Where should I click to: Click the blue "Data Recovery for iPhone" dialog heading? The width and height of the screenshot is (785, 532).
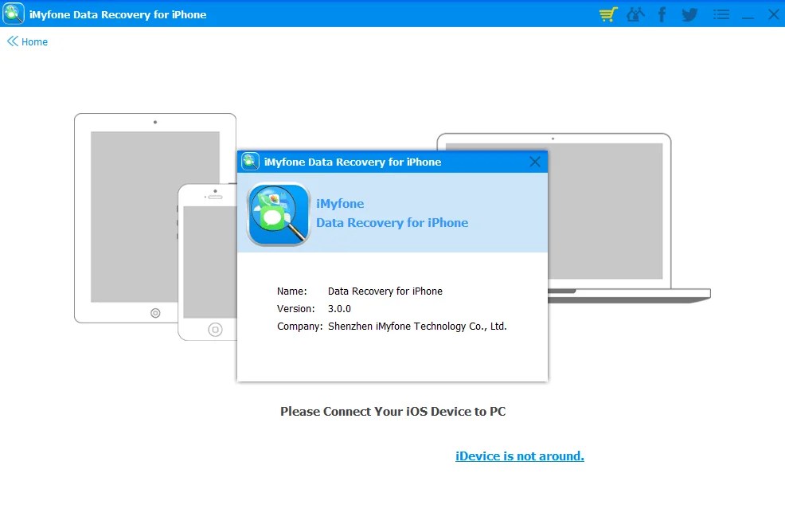(392, 222)
